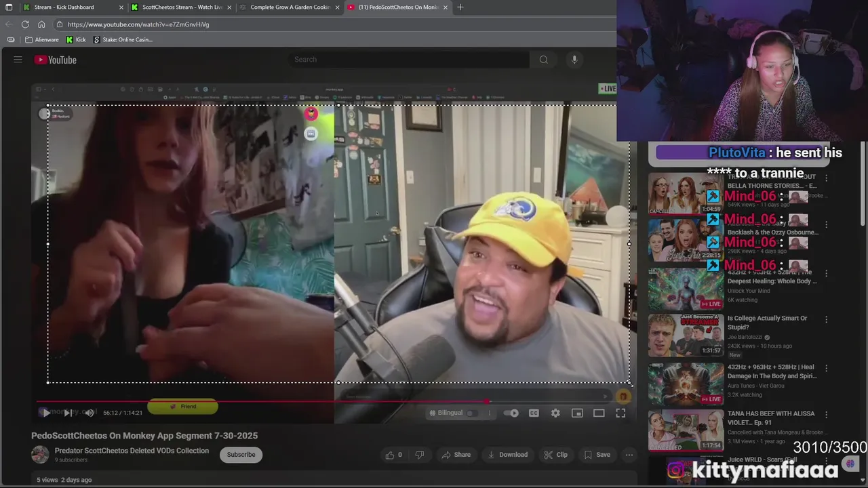Close the Complete Grow A Garden tab
868x488 pixels.
[337, 7]
